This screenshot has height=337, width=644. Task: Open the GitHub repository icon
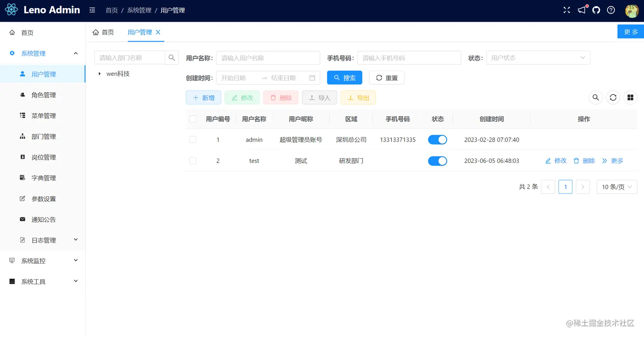click(596, 10)
